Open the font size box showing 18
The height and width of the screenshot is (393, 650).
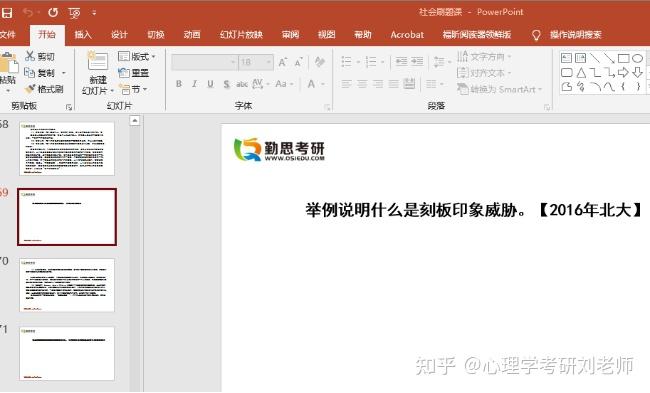[256, 62]
